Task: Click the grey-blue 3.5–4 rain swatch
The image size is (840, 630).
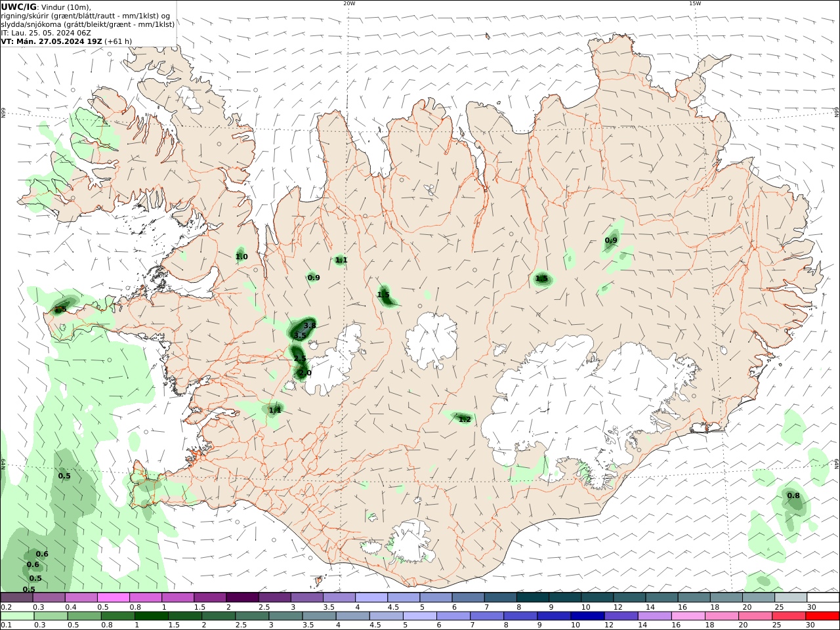Action: click(x=320, y=616)
